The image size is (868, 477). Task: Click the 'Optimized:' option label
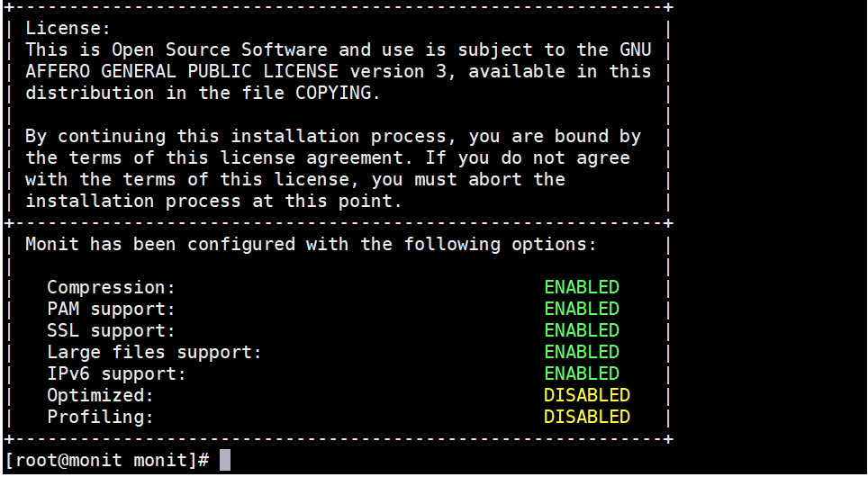coord(100,395)
